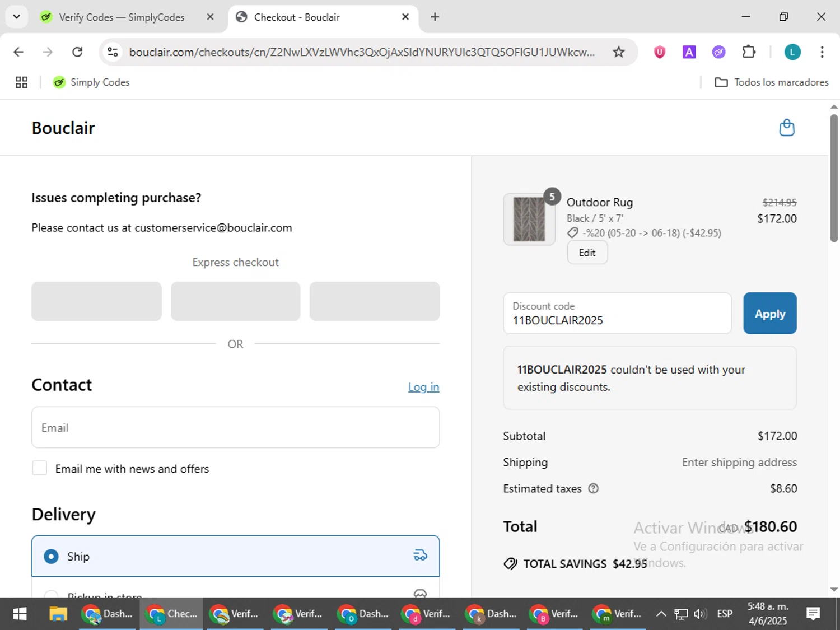Click the 'Black / 5' x 7'' variant text
Image resolution: width=840 pixels, height=630 pixels.
595,218
